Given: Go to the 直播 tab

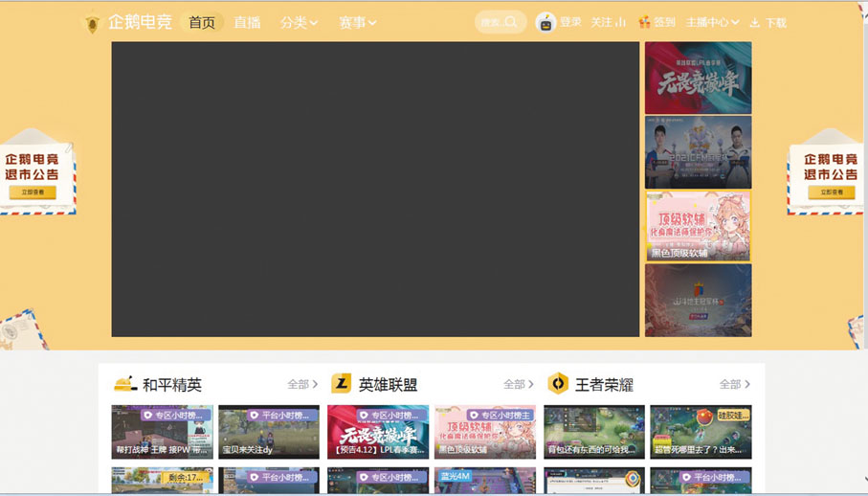Looking at the screenshot, I should point(247,22).
